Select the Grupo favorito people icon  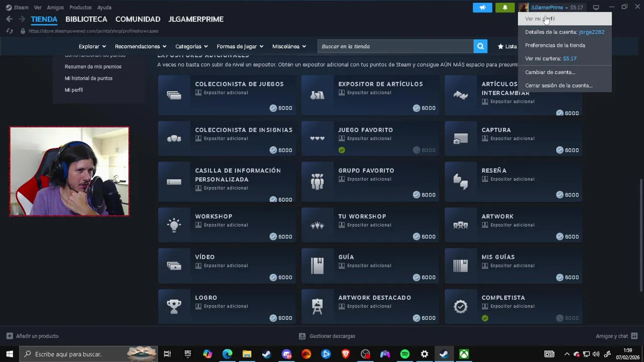click(317, 182)
